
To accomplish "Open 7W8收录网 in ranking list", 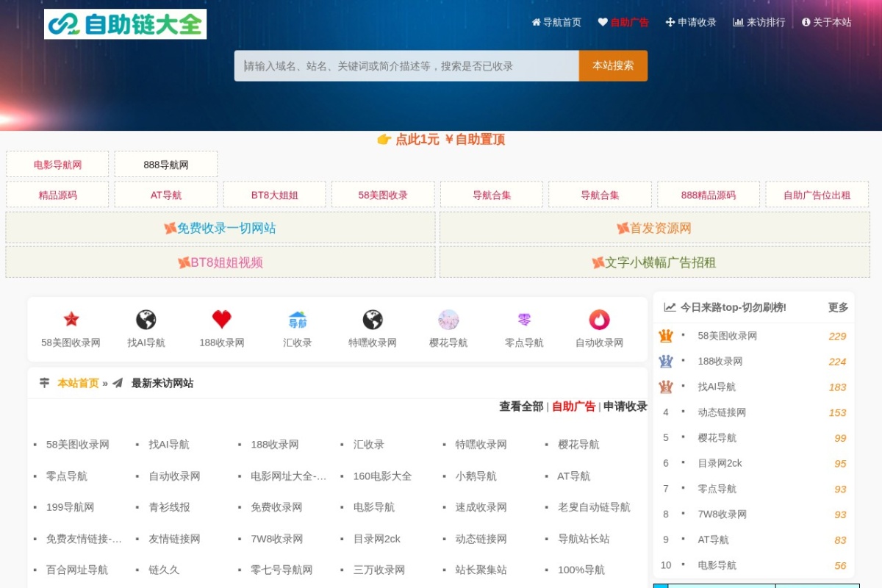I will click(x=722, y=514).
